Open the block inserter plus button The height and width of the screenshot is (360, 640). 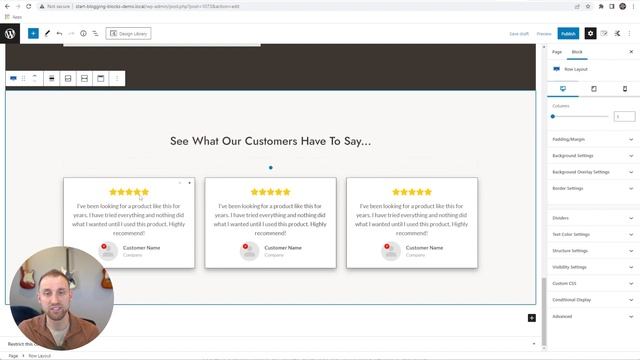[33, 33]
